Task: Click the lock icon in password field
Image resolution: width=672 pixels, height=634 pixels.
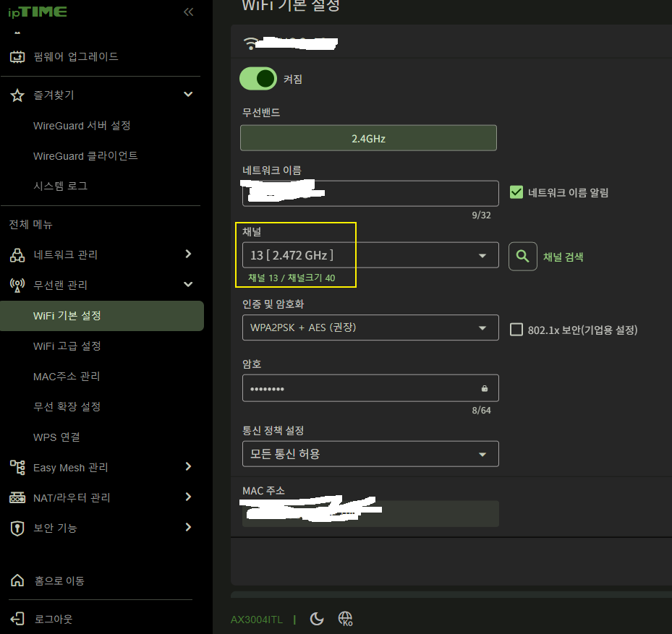Action: pyautogui.click(x=484, y=388)
